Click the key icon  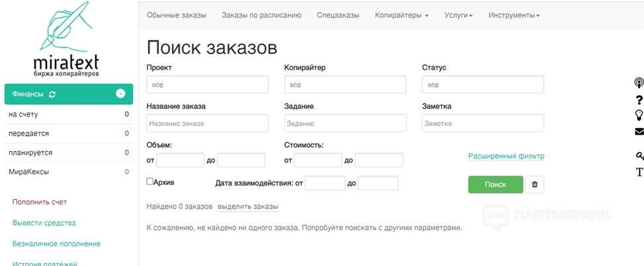(639, 156)
